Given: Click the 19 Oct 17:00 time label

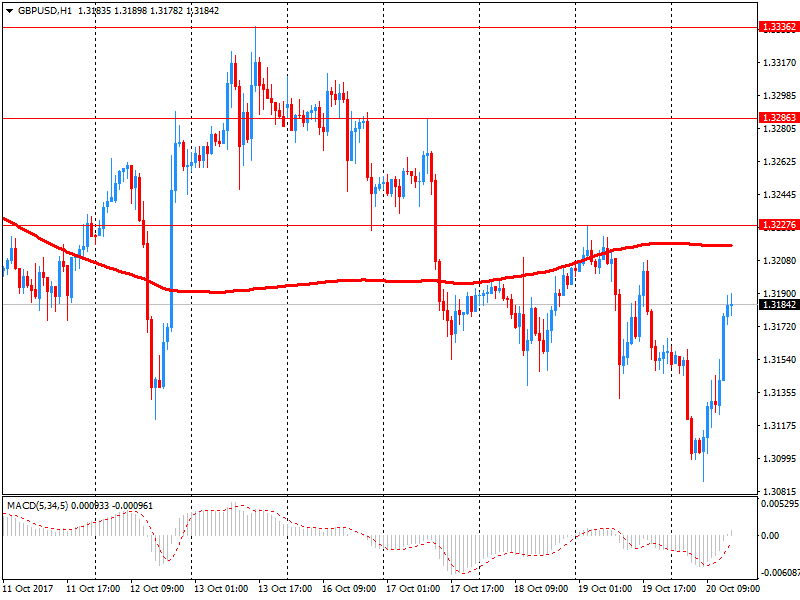Looking at the screenshot, I should (669, 589).
